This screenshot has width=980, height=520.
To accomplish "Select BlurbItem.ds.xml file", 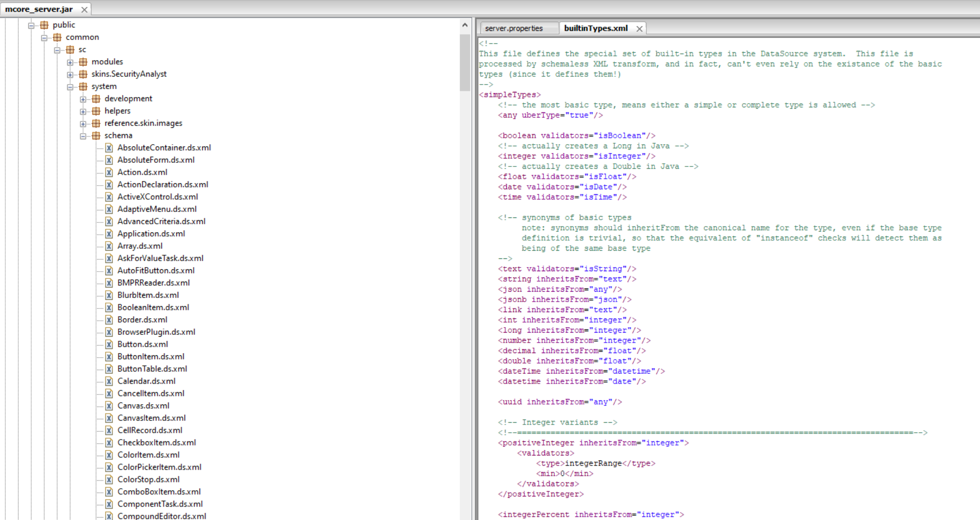I will [x=148, y=295].
